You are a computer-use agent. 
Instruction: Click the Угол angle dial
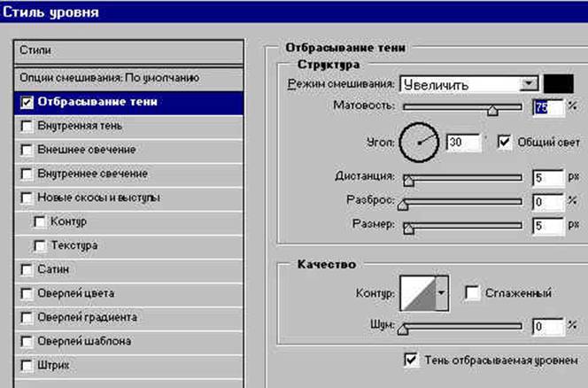tap(419, 143)
